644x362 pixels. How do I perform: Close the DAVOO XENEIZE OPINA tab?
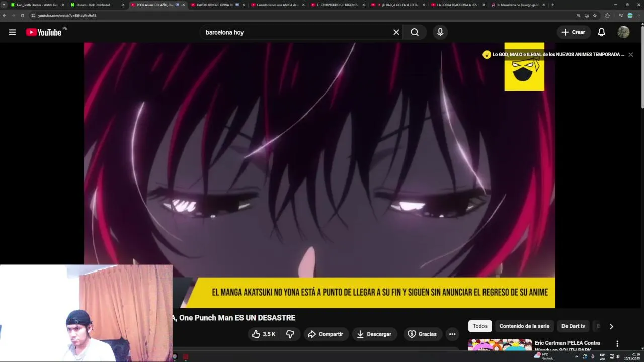pyautogui.click(x=244, y=5)
